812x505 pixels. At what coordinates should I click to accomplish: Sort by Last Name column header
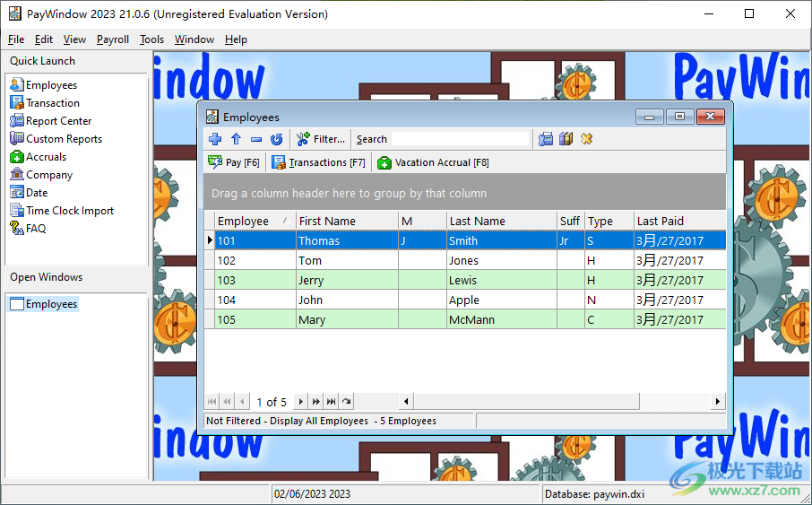click(502, 221)
